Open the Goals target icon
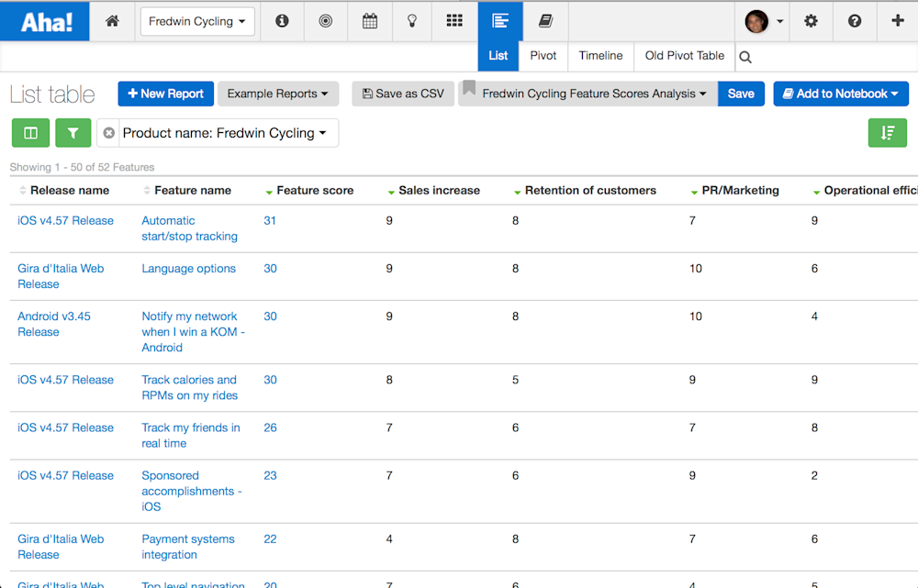 325,20
